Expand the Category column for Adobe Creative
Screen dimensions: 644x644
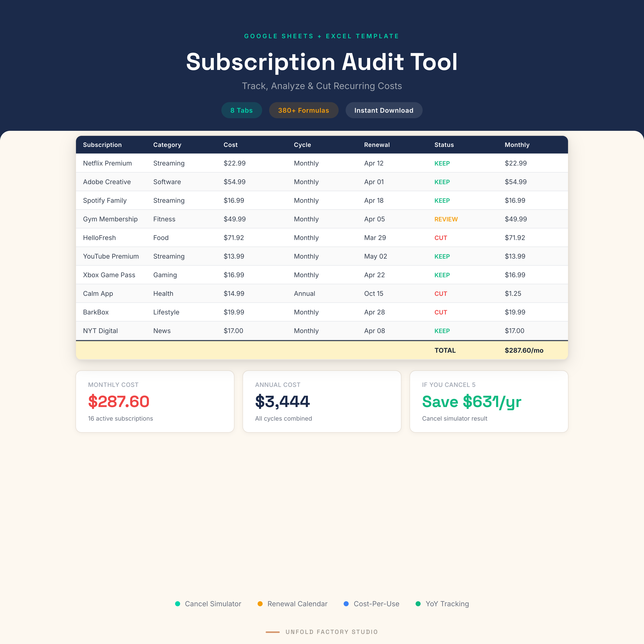click(167, 182)
